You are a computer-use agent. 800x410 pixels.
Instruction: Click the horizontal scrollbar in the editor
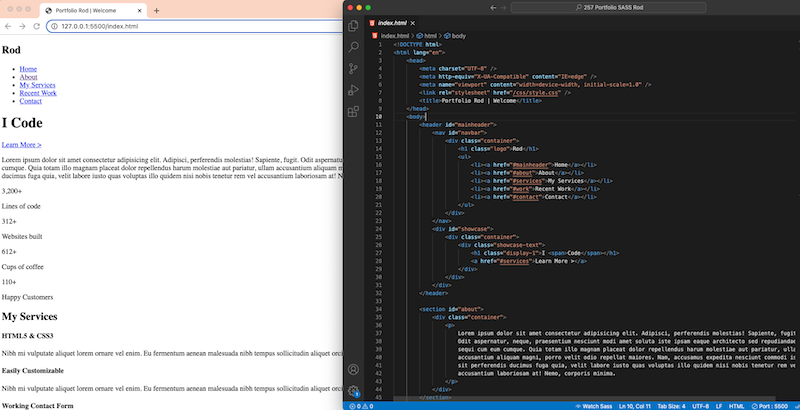point(584,398)
